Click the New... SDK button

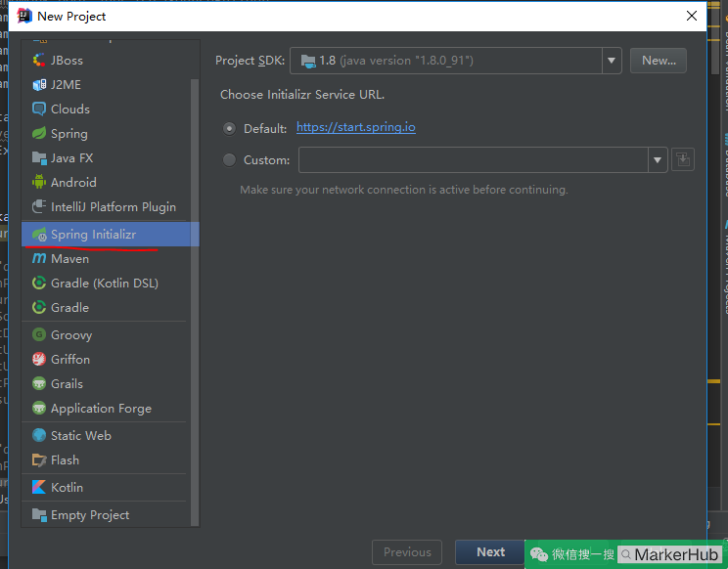pyautogui.click(x=659, y=61)
